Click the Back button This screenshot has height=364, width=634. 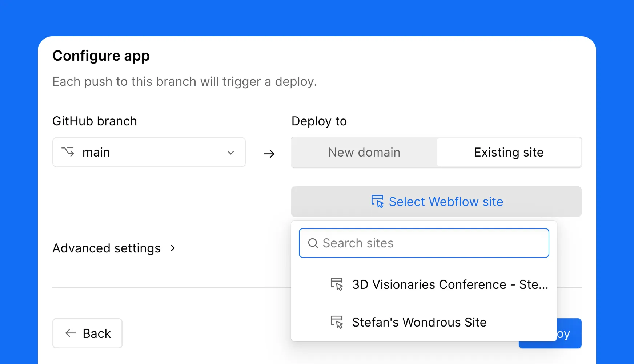click(87, 333)
